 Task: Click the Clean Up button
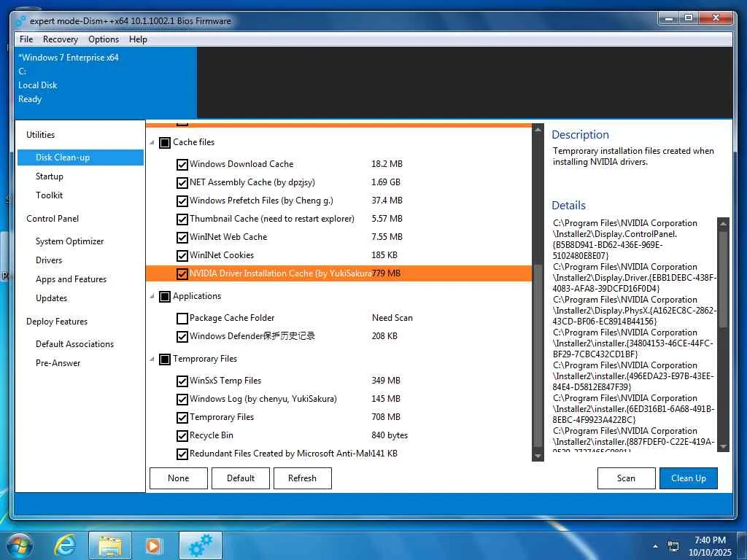click(x=689, y=478)
